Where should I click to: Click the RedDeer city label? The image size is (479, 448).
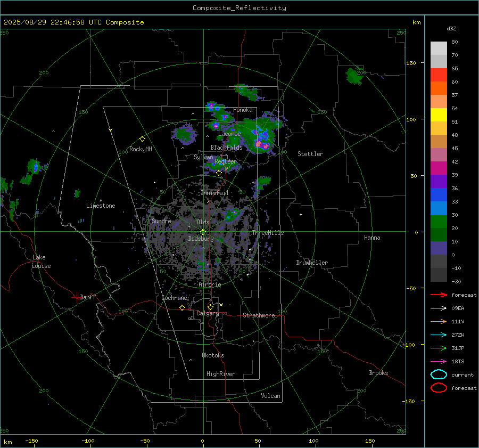click(226, 161)
